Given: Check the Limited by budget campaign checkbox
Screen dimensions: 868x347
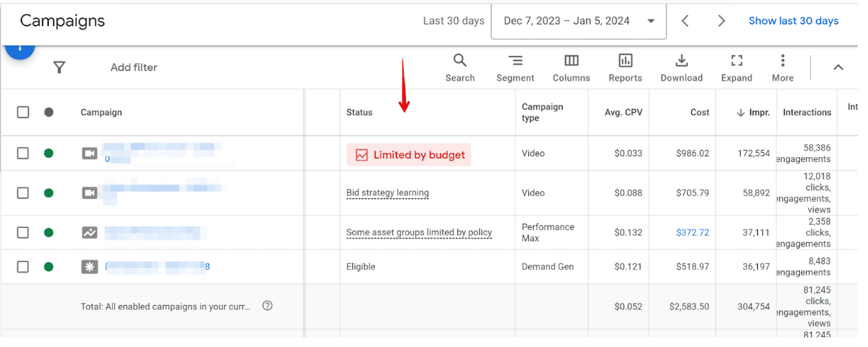Looking at the screenshot, I should [23, 154].
